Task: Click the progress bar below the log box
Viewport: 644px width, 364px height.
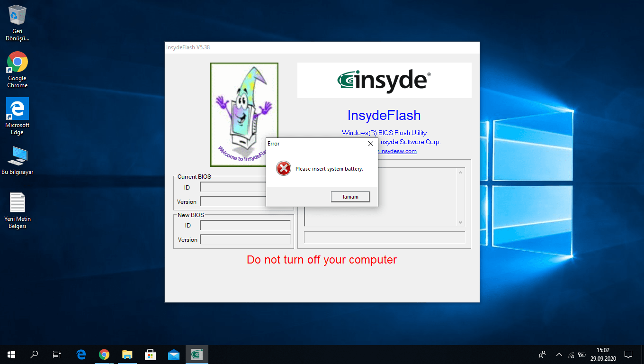Action: pos(385,237)
